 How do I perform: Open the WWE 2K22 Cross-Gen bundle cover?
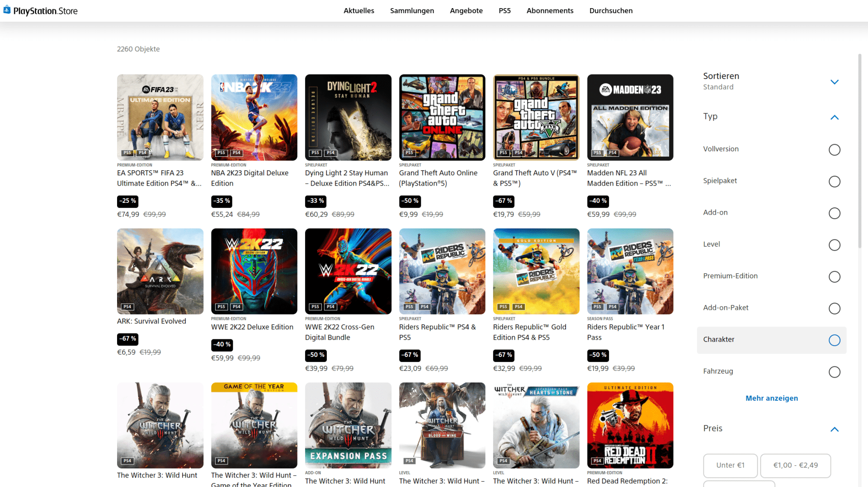tap(348, 272)
